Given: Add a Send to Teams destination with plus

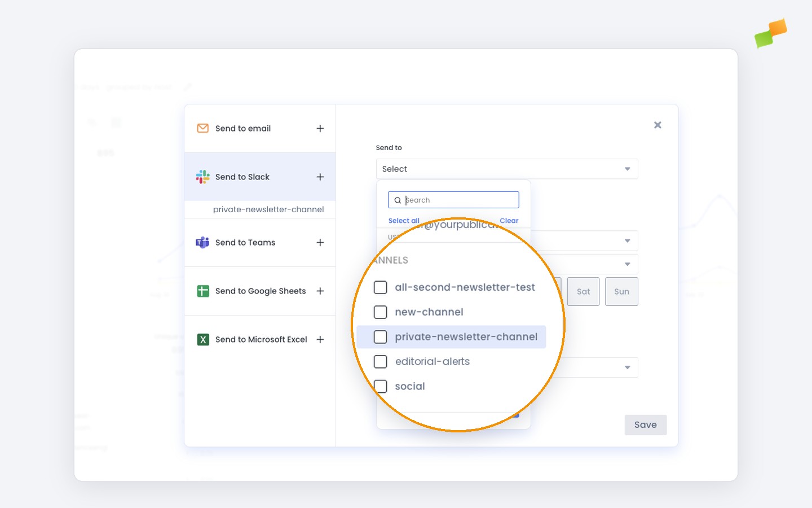Looking at the screenshot, I should pyautogui.click(x=320, y=242).
